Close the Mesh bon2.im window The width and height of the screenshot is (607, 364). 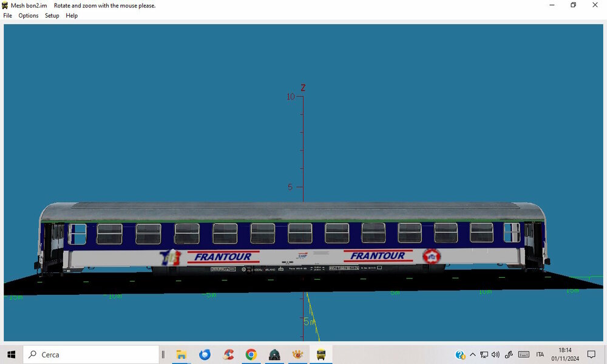click(x=595, y=5)
